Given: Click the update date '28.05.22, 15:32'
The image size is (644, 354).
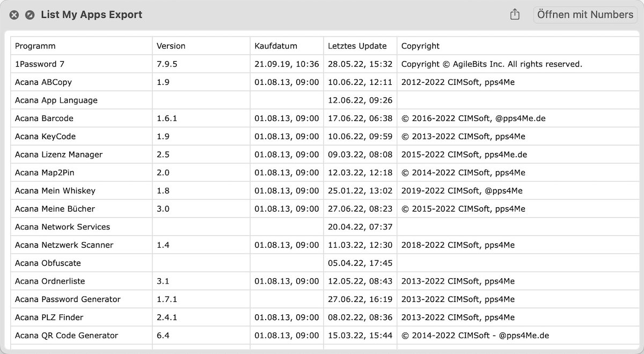Looking at the screenshot, I should [x=360, y=64].
